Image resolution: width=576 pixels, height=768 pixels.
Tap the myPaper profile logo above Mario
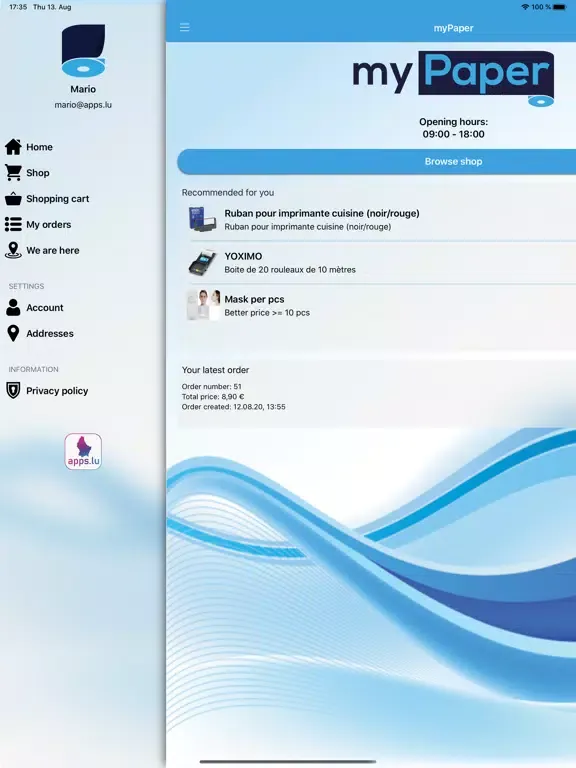tap(83, 50)
